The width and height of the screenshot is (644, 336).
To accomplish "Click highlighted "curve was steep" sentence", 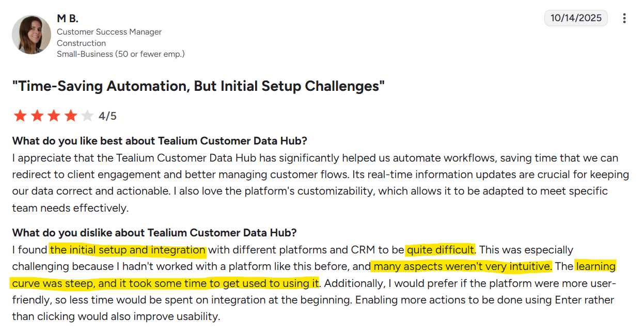I will pyautogui.click(x=164, y=283).
